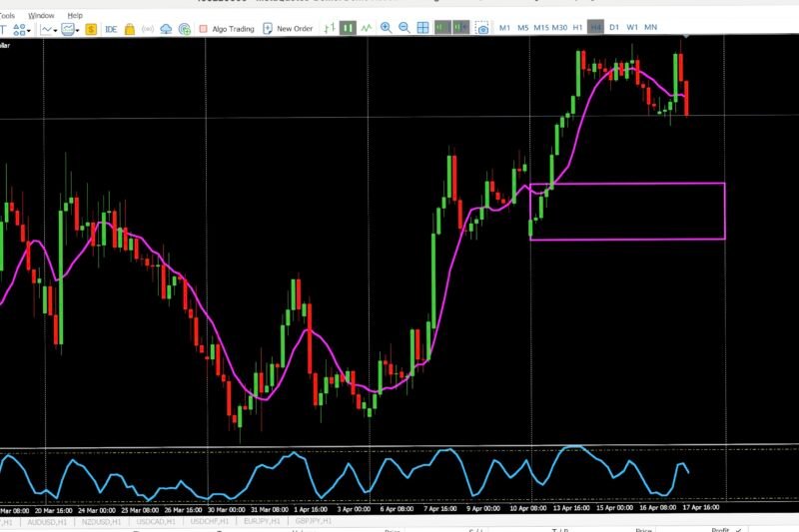Select the M30 timeframe

[559, 28]
